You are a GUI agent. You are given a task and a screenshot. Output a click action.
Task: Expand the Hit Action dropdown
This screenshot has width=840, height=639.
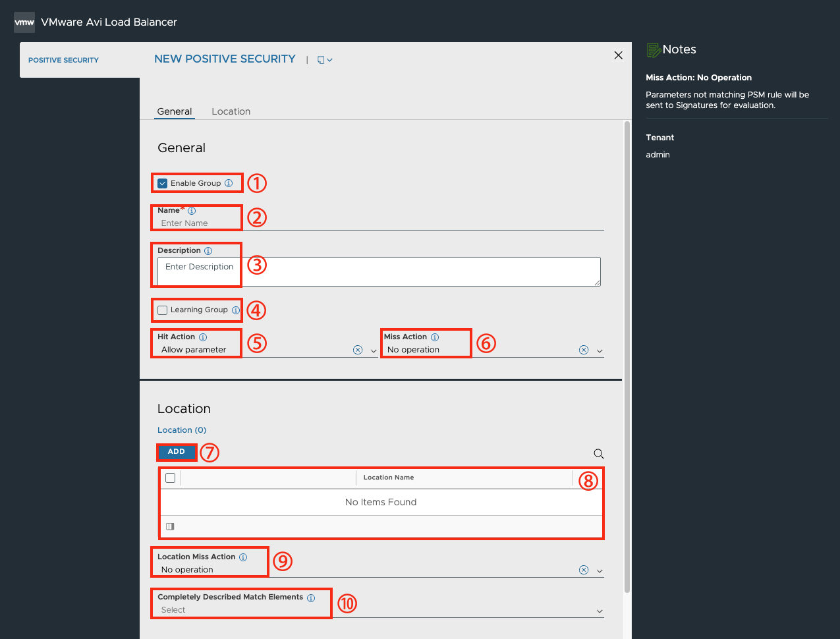374,351
